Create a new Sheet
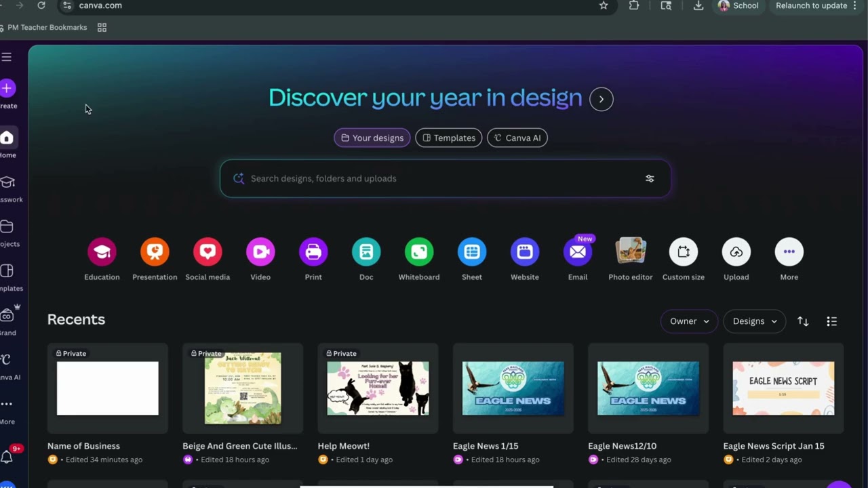 (472, 252)
